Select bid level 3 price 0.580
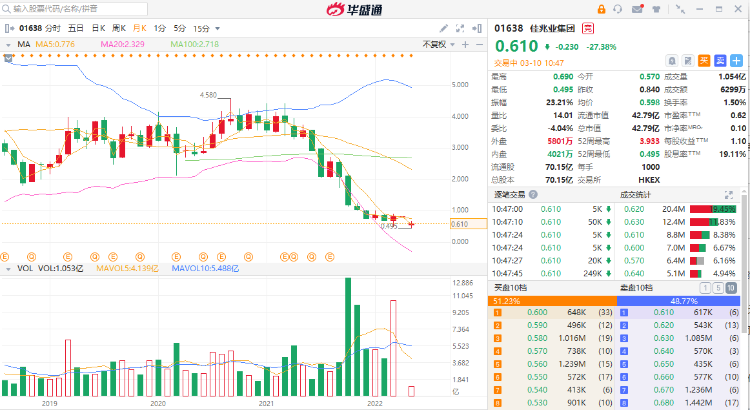The image size is (750, 410). (x=537, y=338)
